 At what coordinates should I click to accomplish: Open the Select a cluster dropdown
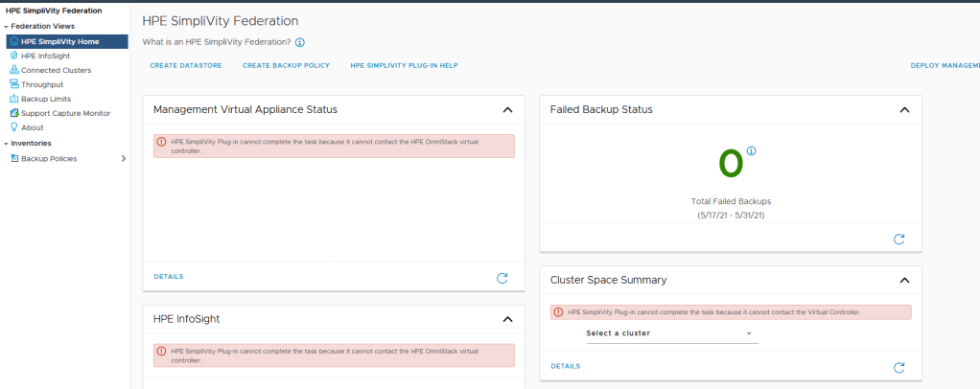(x=671, y=333)
